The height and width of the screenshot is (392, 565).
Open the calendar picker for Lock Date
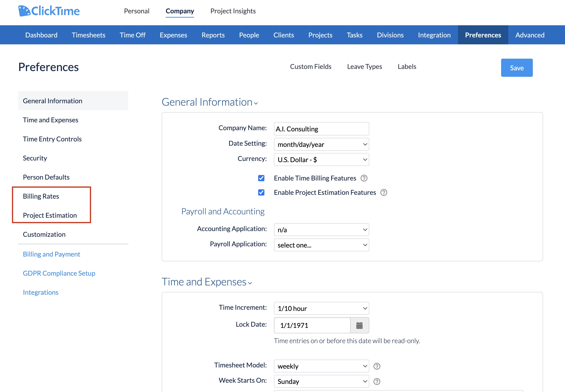tap(359, 325)
